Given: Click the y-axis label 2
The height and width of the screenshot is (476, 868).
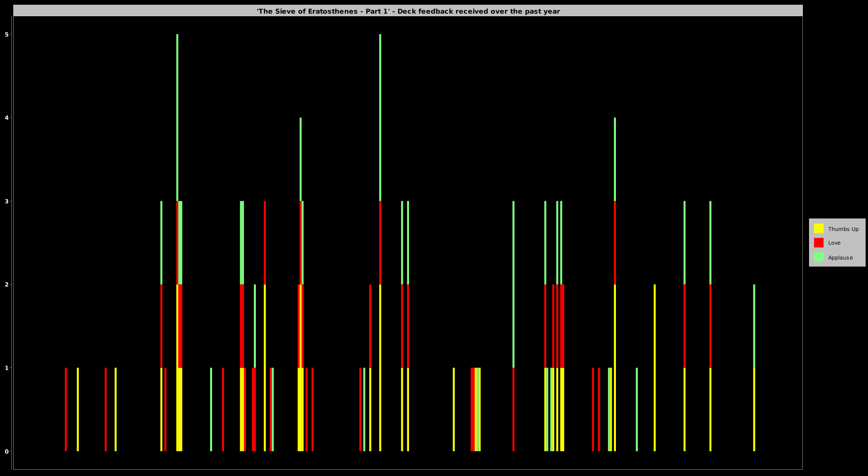Looking at the screenshot, I should (x=7, y=285).
